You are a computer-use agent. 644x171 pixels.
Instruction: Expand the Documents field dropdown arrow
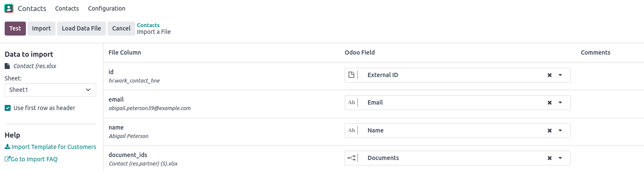pyautogui.click(x=560, y=158)
